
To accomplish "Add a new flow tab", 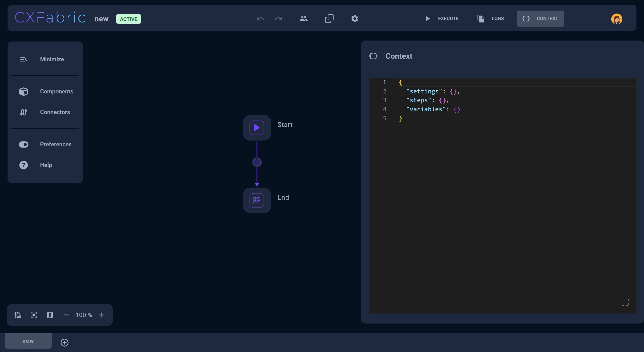I will coord(65,342).
